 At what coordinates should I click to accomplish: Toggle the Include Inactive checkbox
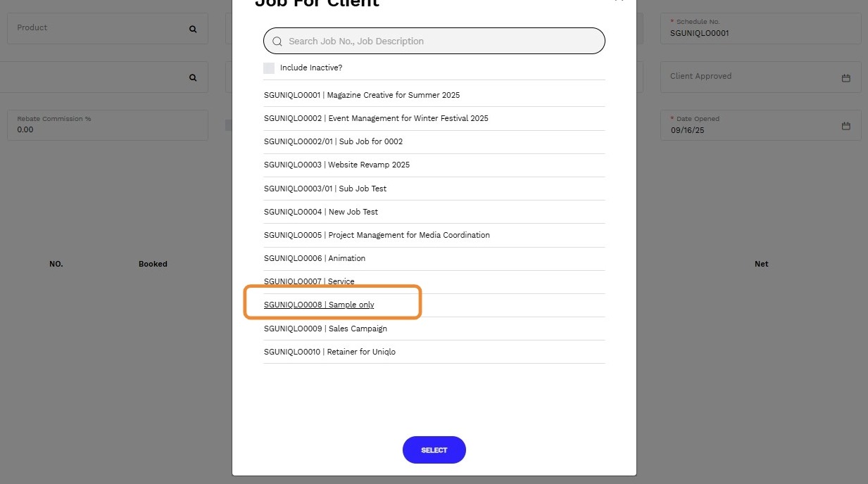pyautogui.click(x=269, y=68)
